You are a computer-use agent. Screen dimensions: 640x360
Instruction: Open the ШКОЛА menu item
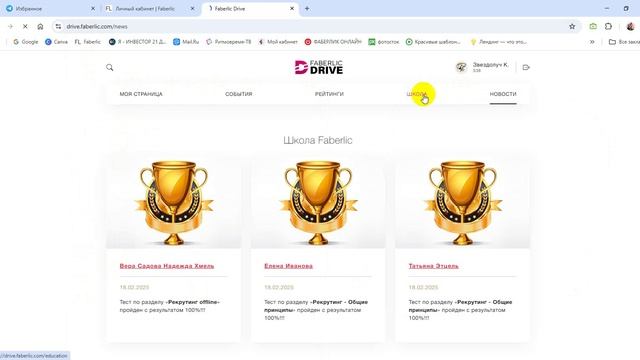pyautogui.click(x=417, y=94)
